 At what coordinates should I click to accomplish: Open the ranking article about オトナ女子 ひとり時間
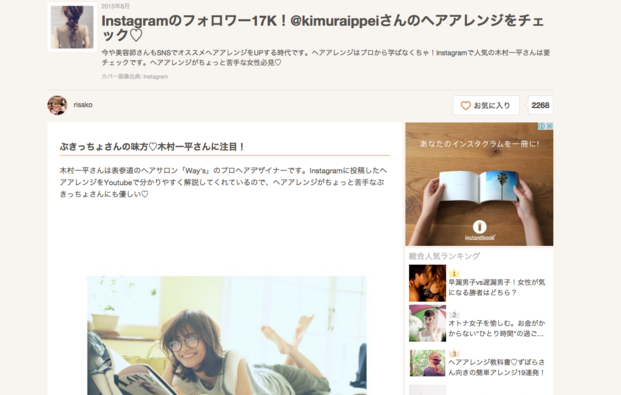pyautogui.click(x=496, y=328)
